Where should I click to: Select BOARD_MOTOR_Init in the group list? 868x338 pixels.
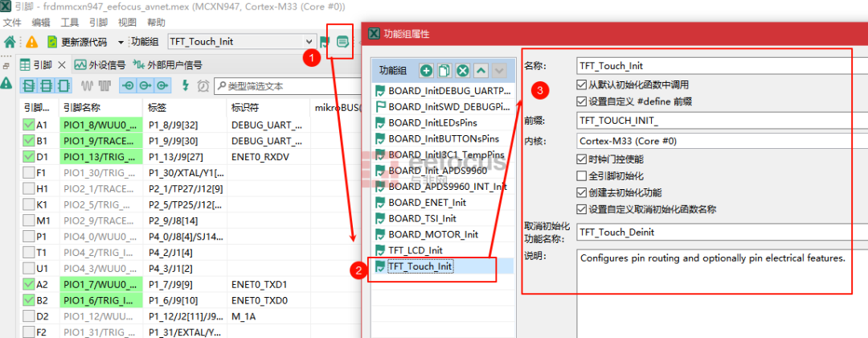tap(443, 234)
